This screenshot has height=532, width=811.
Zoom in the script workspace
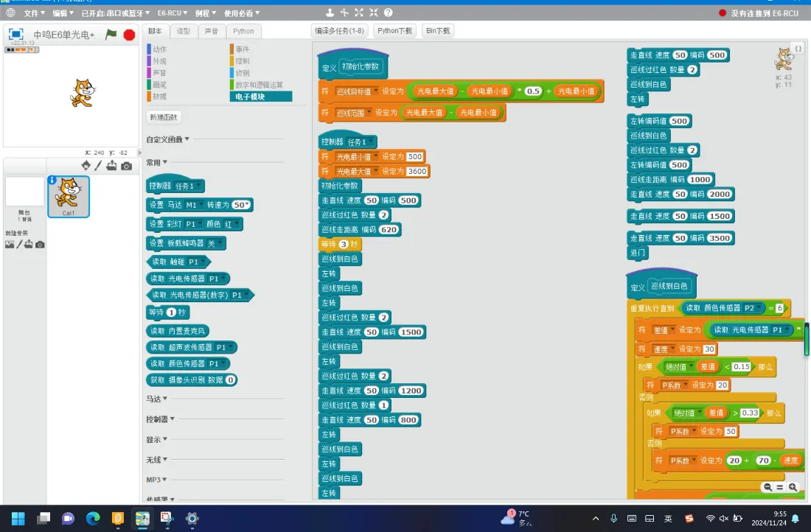coord(793,487)
